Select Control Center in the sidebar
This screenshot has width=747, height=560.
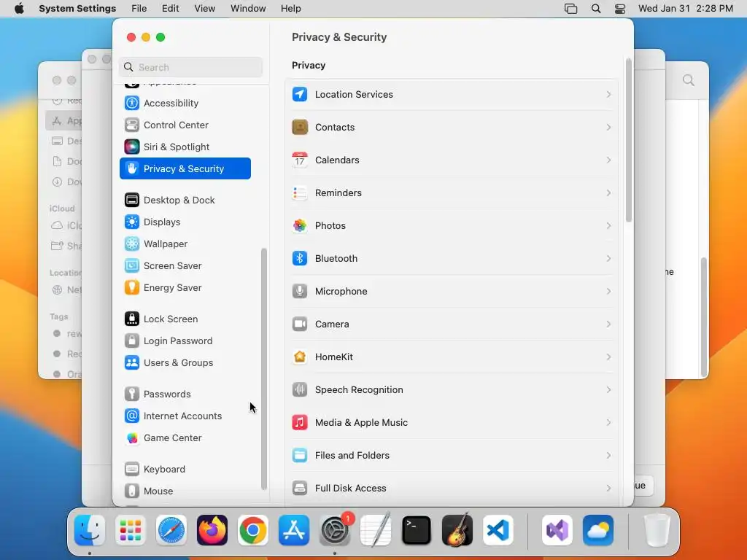coord(185,125)
